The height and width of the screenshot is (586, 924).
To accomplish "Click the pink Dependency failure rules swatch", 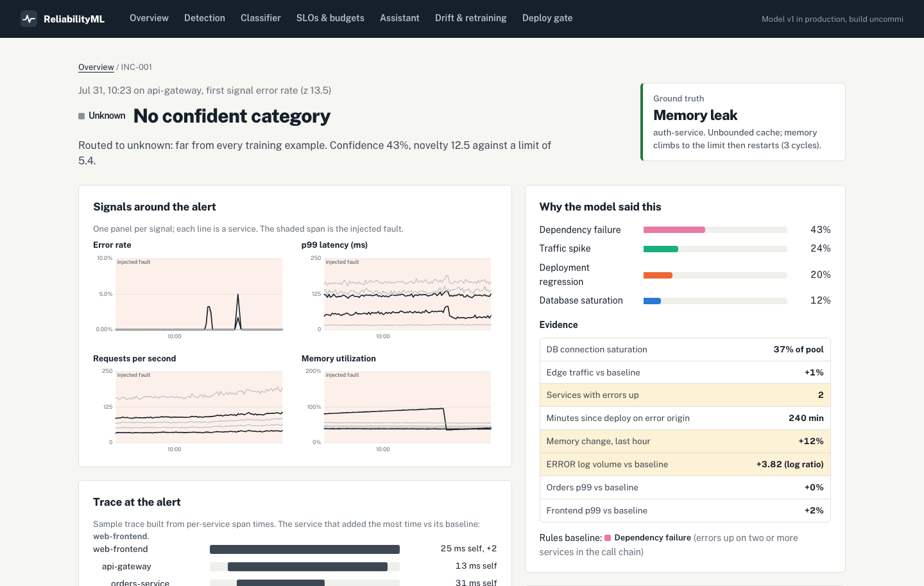I will pos(608,538).
